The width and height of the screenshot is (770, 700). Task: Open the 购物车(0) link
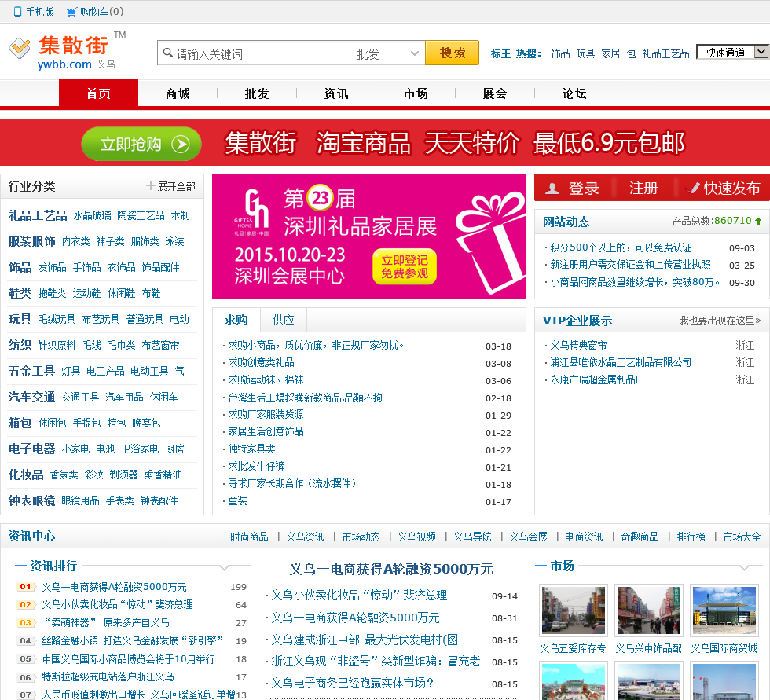(x=101, y=12)
